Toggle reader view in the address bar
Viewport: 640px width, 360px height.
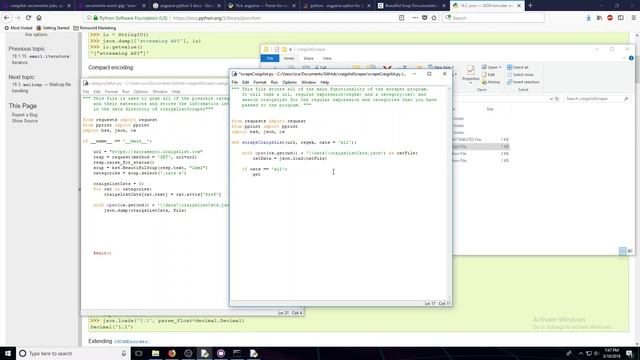pyautogui.click(x=402, y=18)
